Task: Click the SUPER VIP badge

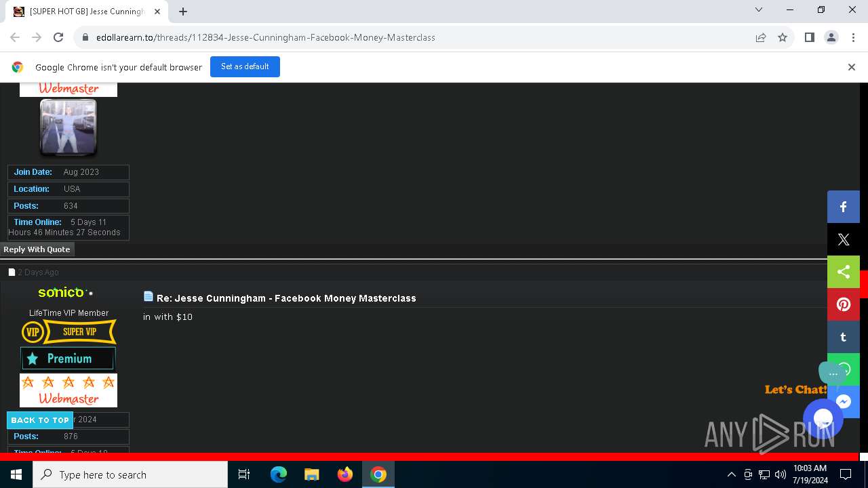Action: tap(68, 332)
